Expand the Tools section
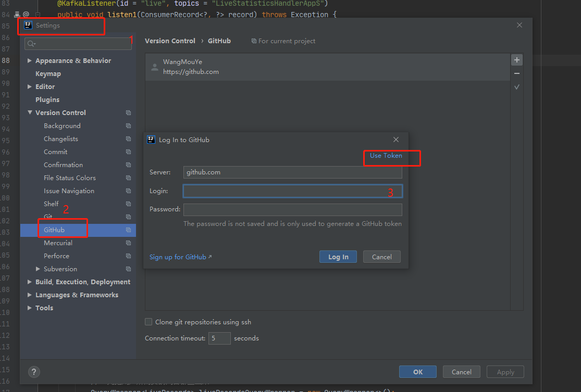 click(29, 308)
